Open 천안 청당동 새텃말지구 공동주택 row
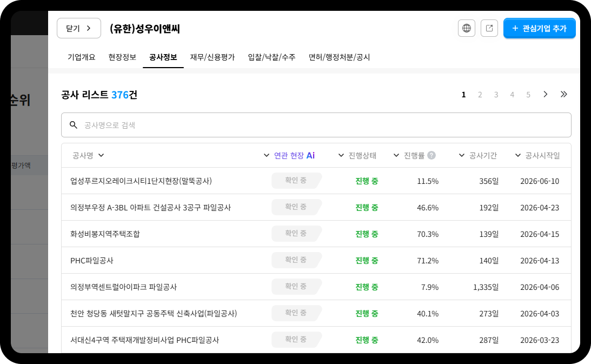This screenshot has height=364, width=591. click(x=316, y=314)
